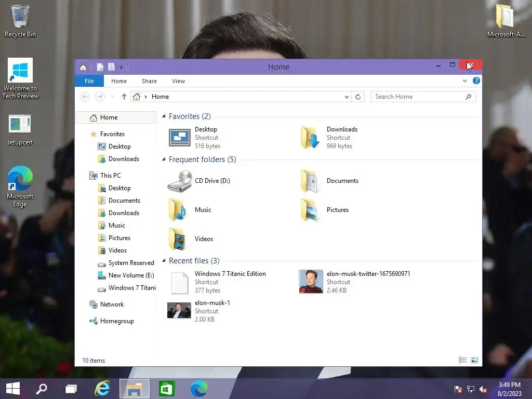Select Videos in navigation pane

117,250
